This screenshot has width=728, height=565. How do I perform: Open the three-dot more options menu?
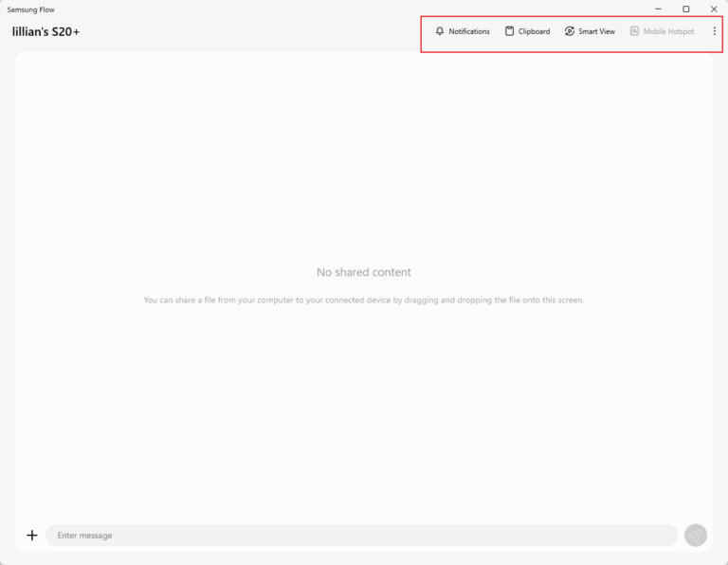(714, 31)
